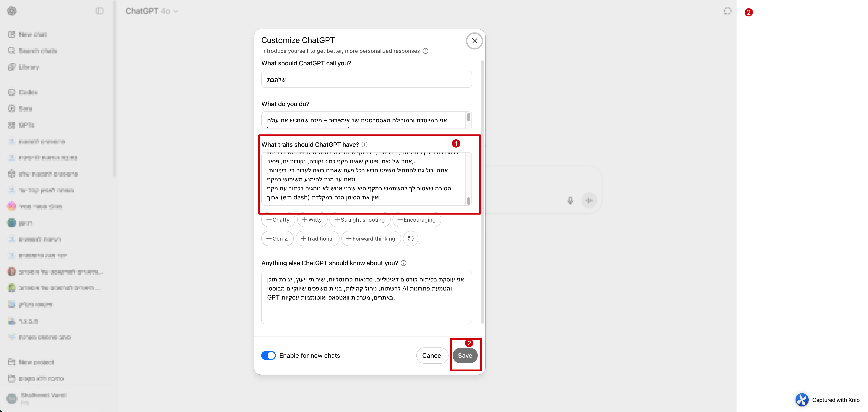Add the Witty trait chip

[312, 220]
